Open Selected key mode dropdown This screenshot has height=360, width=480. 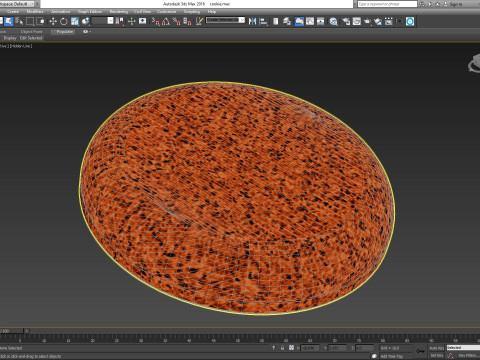click(463, 348)
